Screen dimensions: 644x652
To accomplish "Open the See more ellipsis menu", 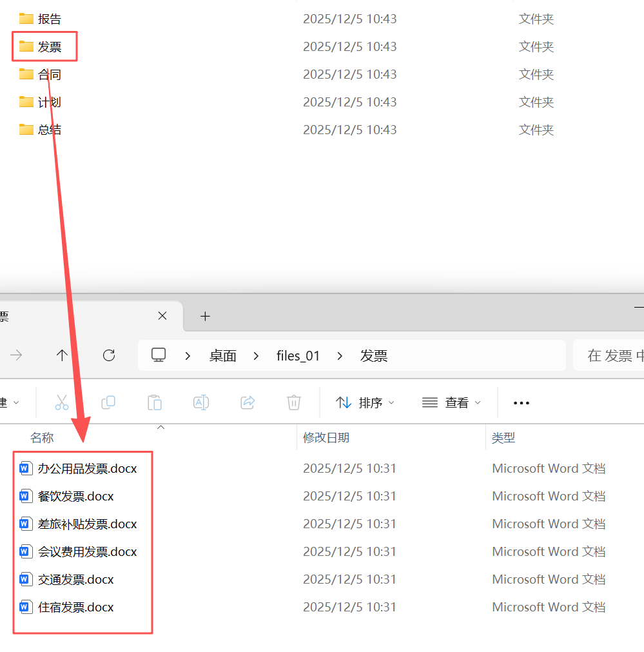I will [x=521, y=402].
